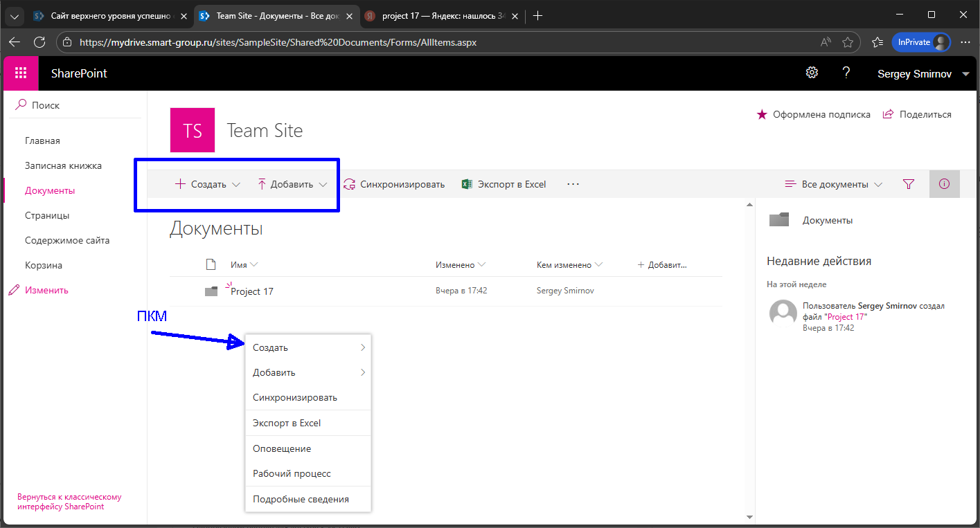Click the Team Site TS logo tile
The image size is (980, 528).
click(x=193, y=130)
